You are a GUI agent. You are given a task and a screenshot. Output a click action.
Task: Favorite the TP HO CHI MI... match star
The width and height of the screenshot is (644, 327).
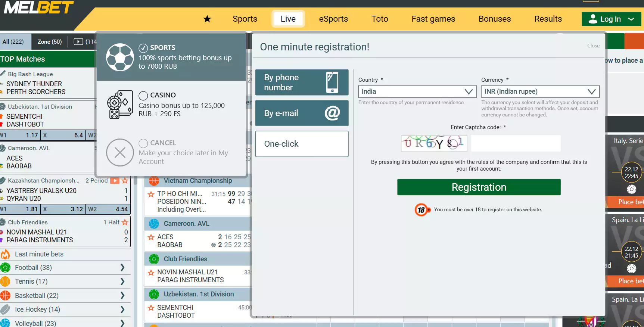click(151, 194)
